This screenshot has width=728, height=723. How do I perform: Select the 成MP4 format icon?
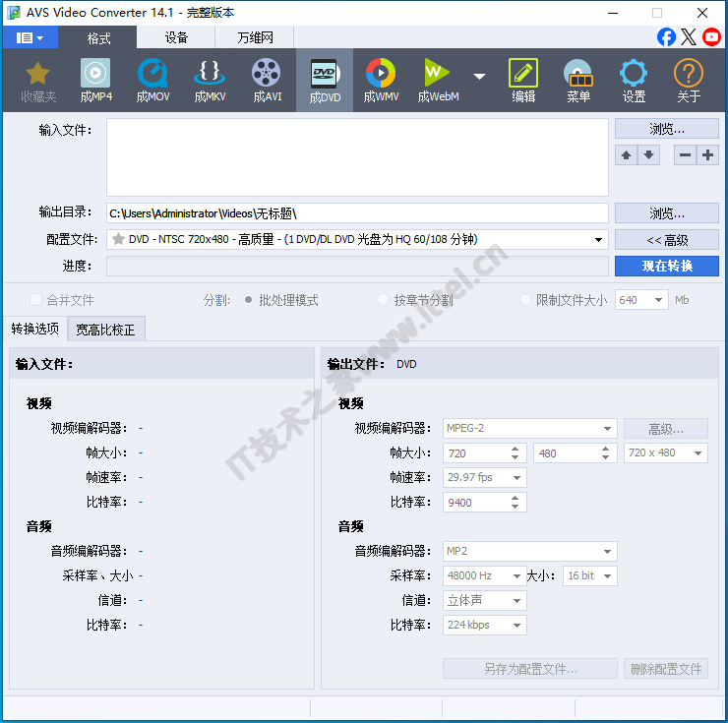95,81
